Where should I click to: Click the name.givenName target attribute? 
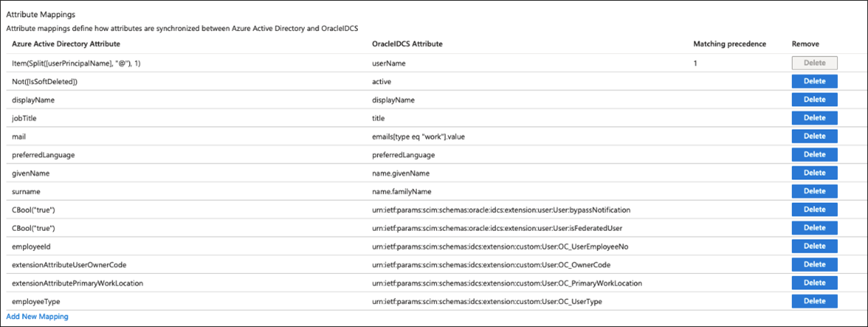tap(401, 173)
